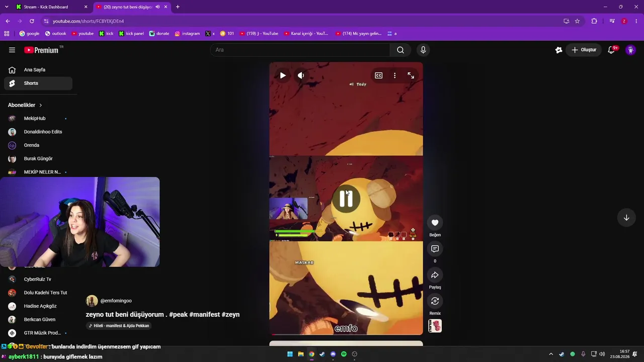Open CyberRulz Tv channel
Viewport: 644px width, 362px height.
click(x=38, y=280)
